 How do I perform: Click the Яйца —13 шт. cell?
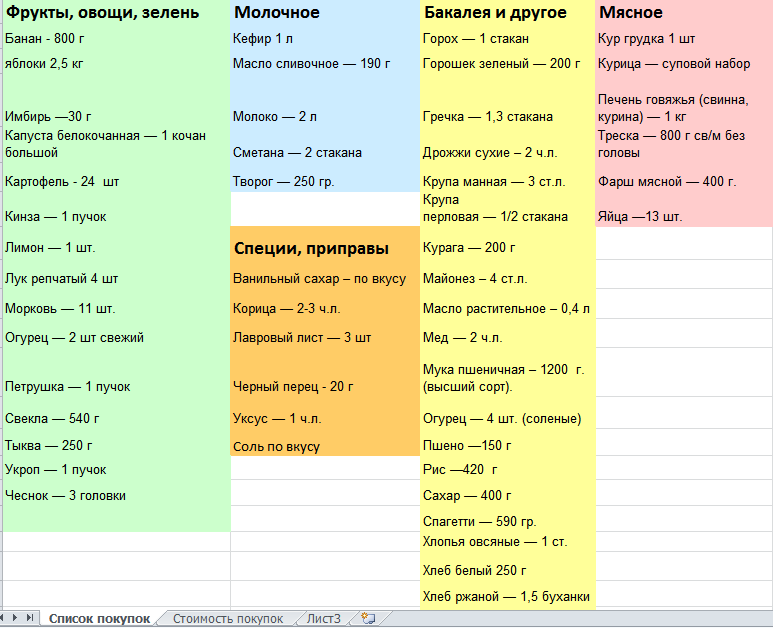click(x=640, y=216)
